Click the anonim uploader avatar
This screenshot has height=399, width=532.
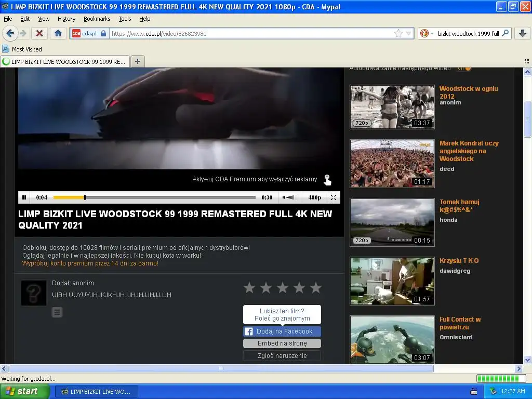(33, 293)
